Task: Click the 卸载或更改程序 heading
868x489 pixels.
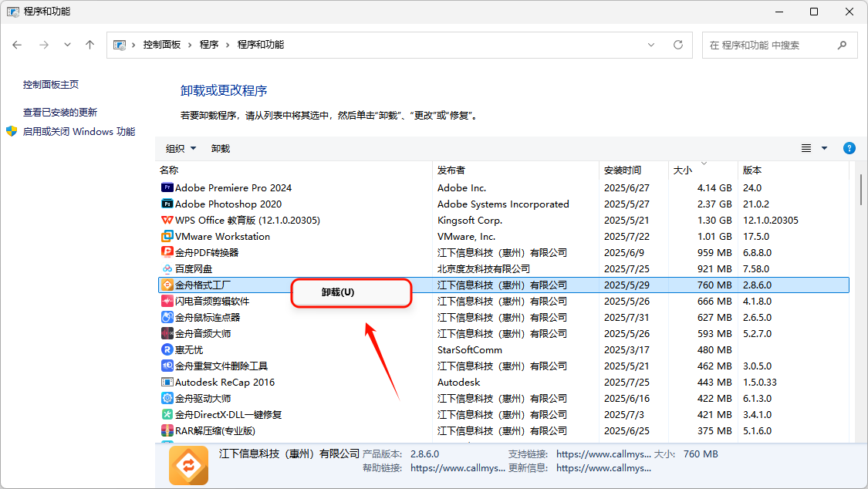Action: (224, 91)
